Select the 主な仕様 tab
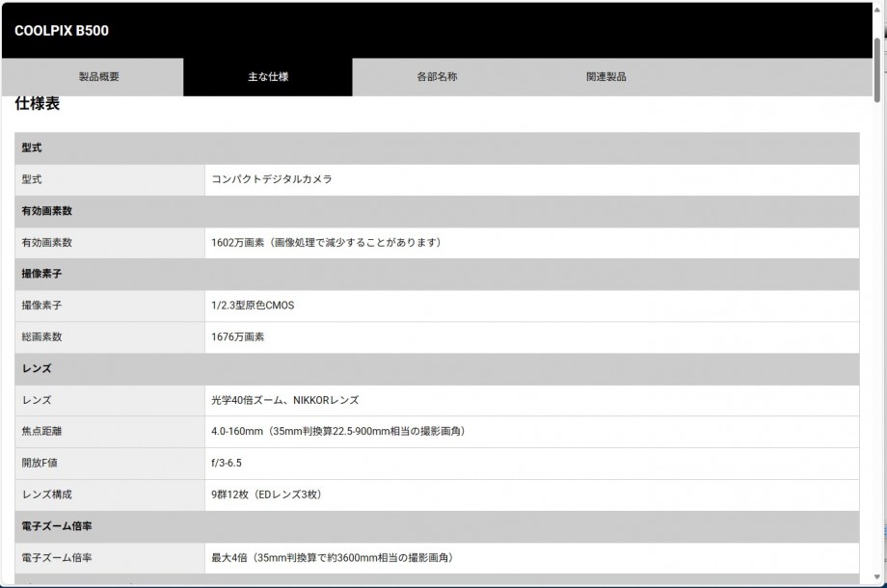The image size is (887, 588). 267,77
